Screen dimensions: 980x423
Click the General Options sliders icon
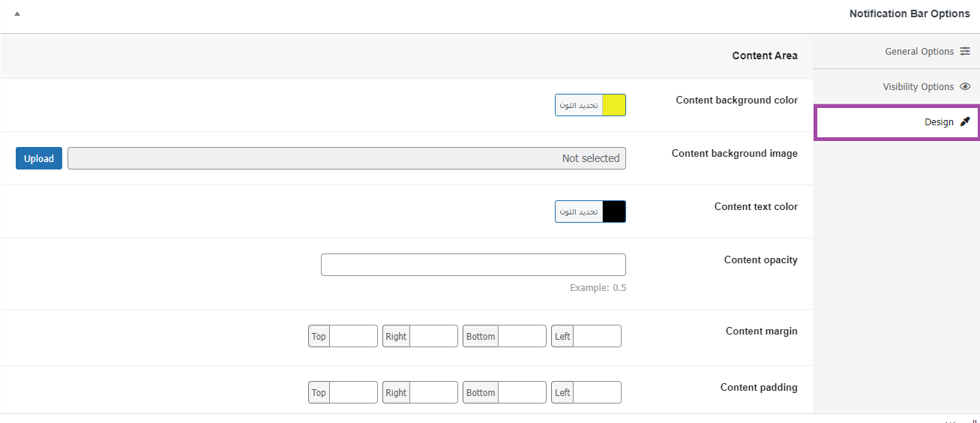point(965,52)
